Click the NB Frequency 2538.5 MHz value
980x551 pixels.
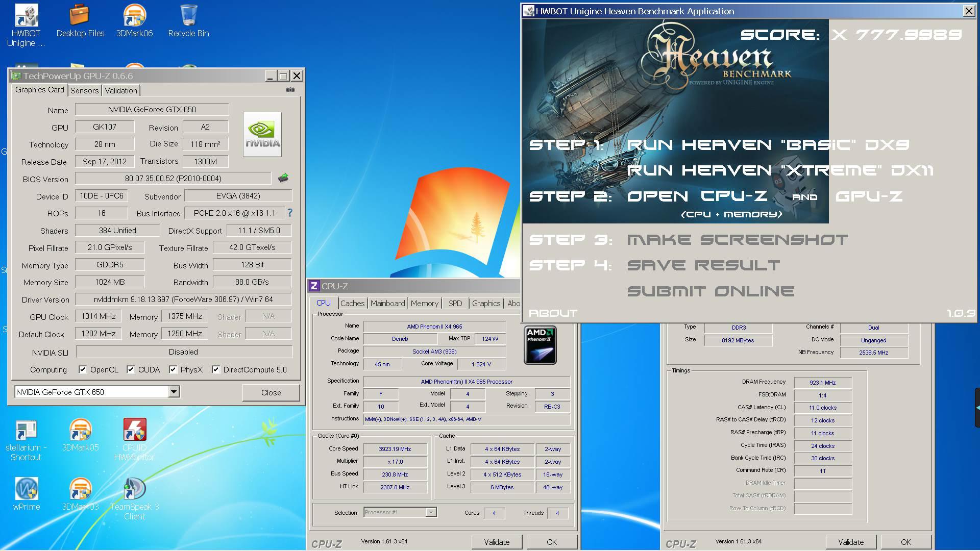tap(873, 353)
